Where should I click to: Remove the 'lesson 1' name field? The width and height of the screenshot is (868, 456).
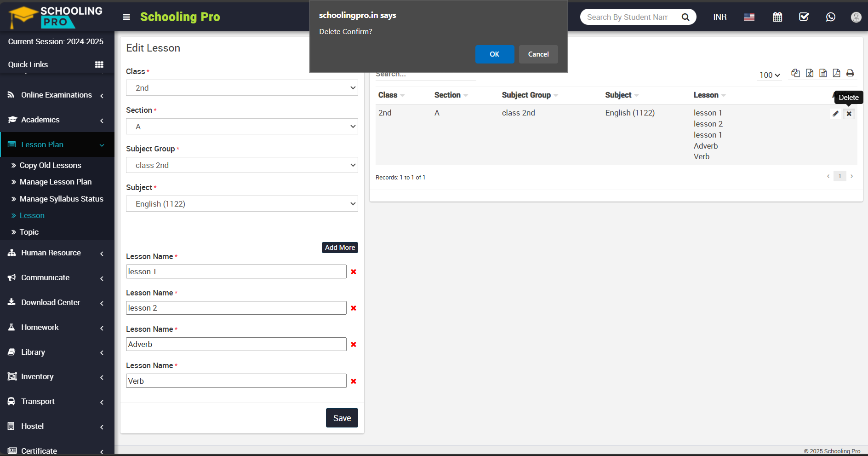[354, 272]
